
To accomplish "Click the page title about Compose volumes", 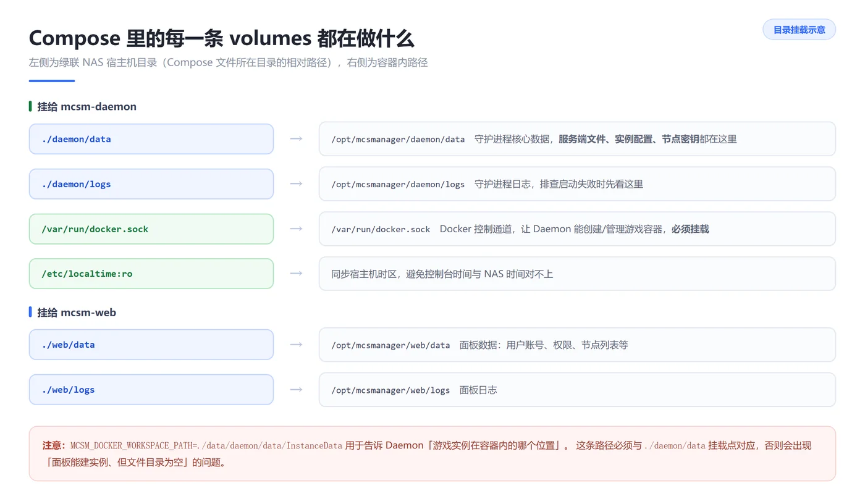I will click(221, 38).
